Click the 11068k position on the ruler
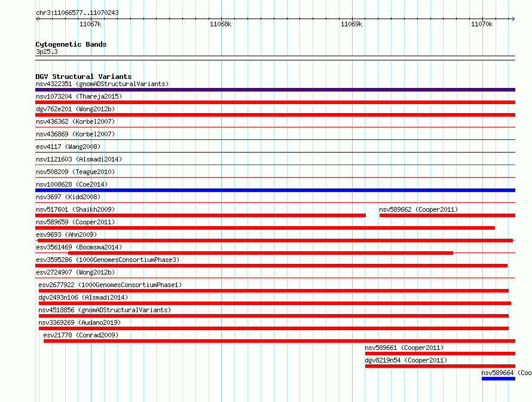The image size is (532, 402). click(x=221, y=24)
